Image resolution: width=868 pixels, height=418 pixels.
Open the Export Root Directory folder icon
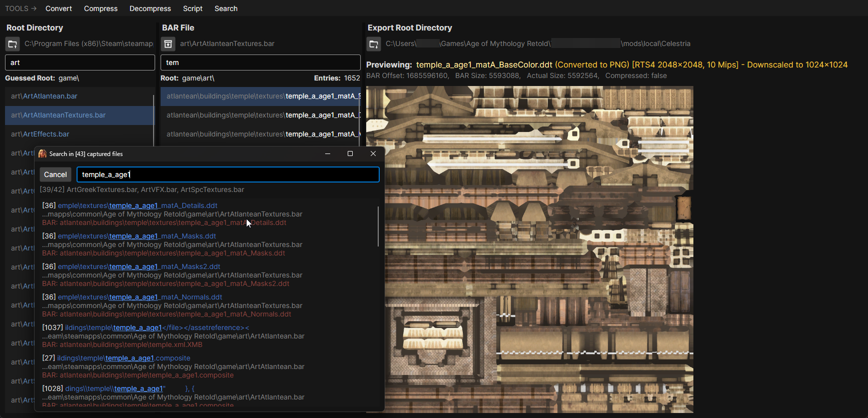374,44
